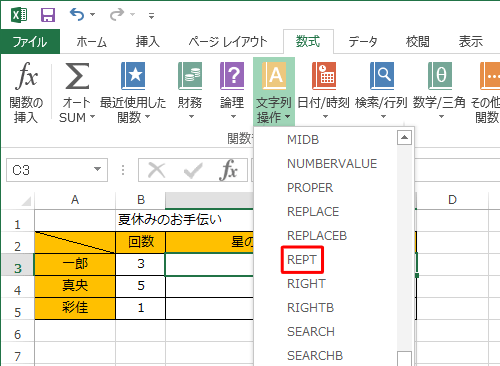Click the オート SUM sigma icon
The image size is (500, 366).
point(77,76)
